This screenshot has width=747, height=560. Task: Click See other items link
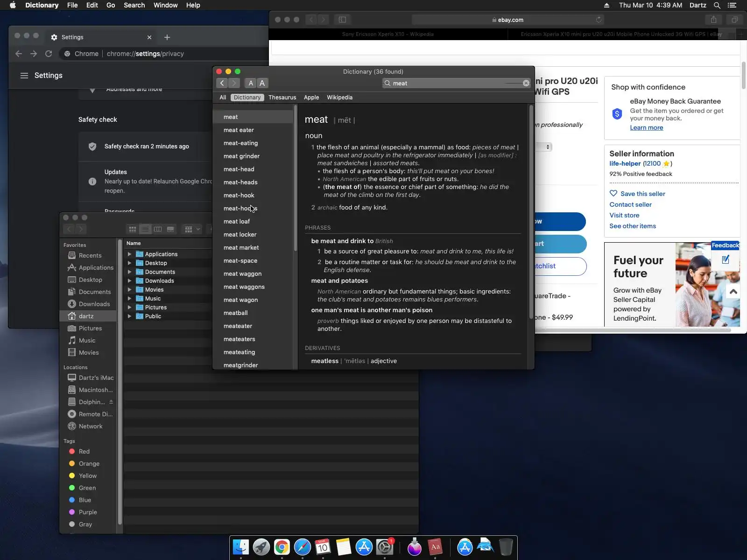(x=633, y=226)
